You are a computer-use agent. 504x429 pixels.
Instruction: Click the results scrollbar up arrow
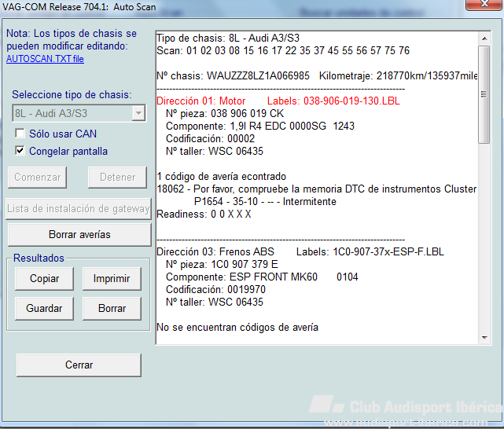(484, 38)
